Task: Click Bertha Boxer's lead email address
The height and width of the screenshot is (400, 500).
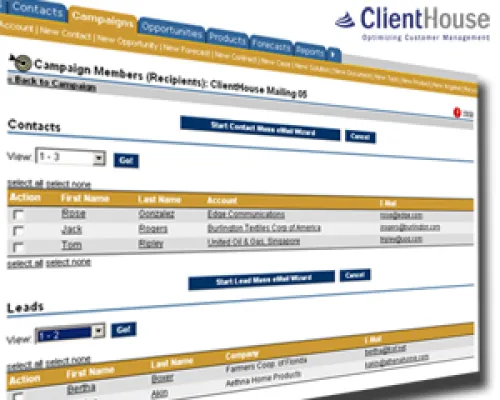Action: 385,350
